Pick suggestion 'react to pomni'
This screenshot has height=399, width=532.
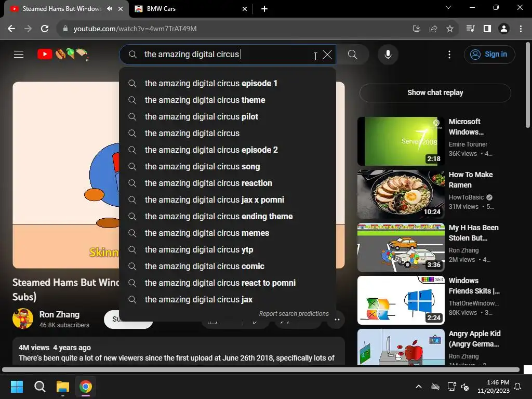coord(228,283)
